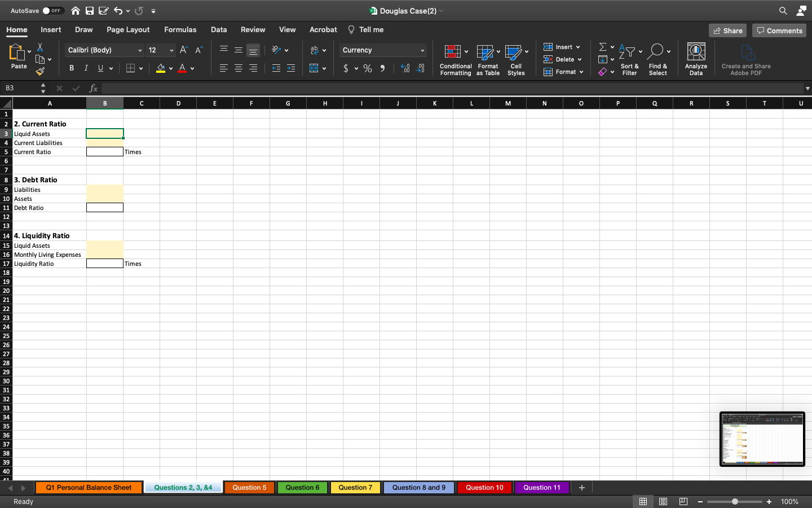
Task: Toggle bottom vertical alignment
Action: coord(253,50)
